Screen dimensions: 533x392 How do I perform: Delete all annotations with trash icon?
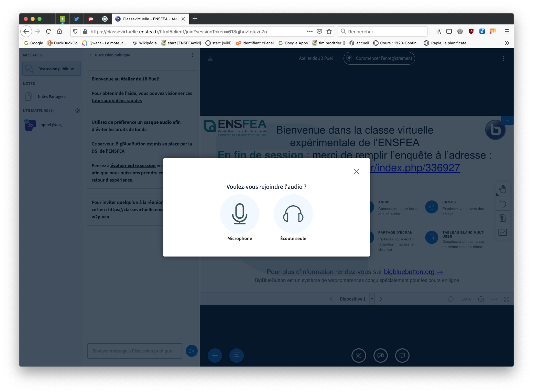[502, 218]
